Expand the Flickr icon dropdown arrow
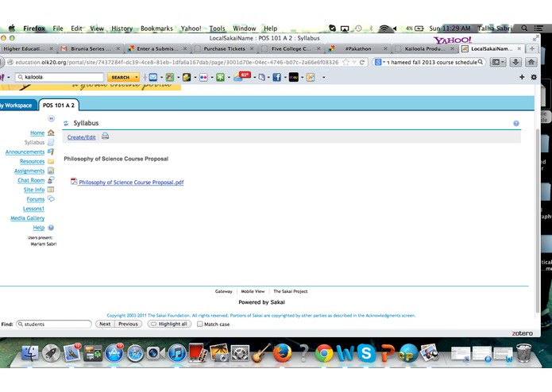The height and width of the screenshot is (392, 552). [212, 77]
